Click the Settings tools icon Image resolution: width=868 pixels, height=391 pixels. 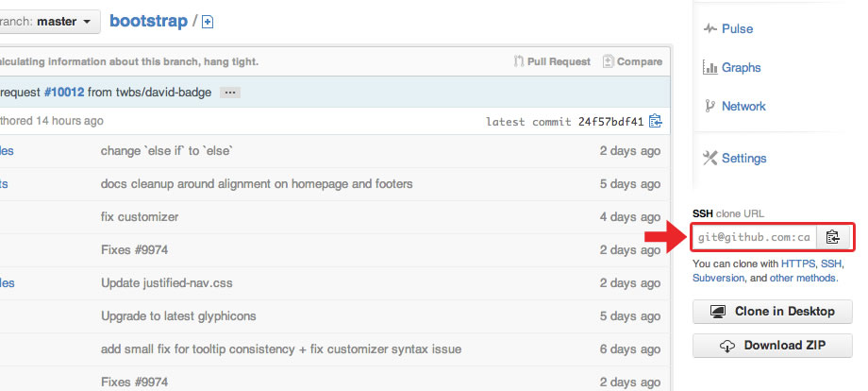coord(709,158)
